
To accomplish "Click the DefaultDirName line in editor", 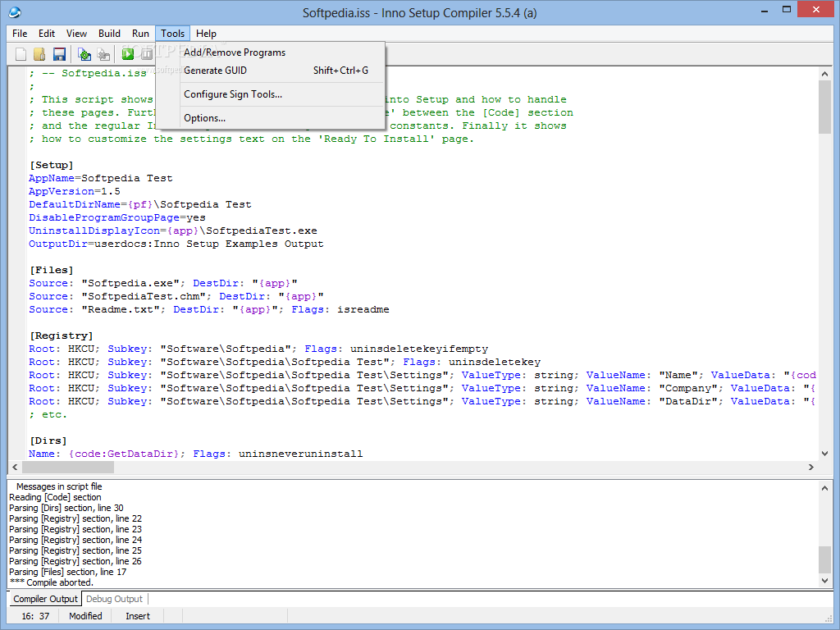I will coord(139,204).
